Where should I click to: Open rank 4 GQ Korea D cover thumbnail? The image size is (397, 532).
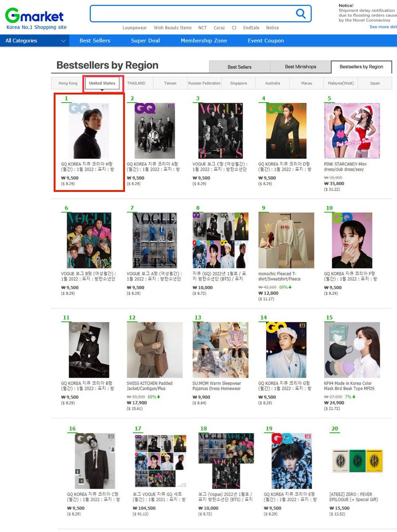[x=286, y=131]
